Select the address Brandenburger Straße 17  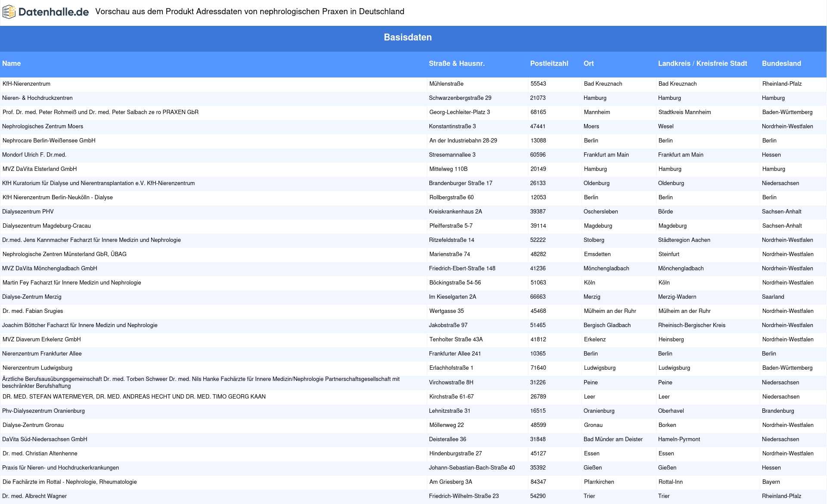click(x=460, y=183)
